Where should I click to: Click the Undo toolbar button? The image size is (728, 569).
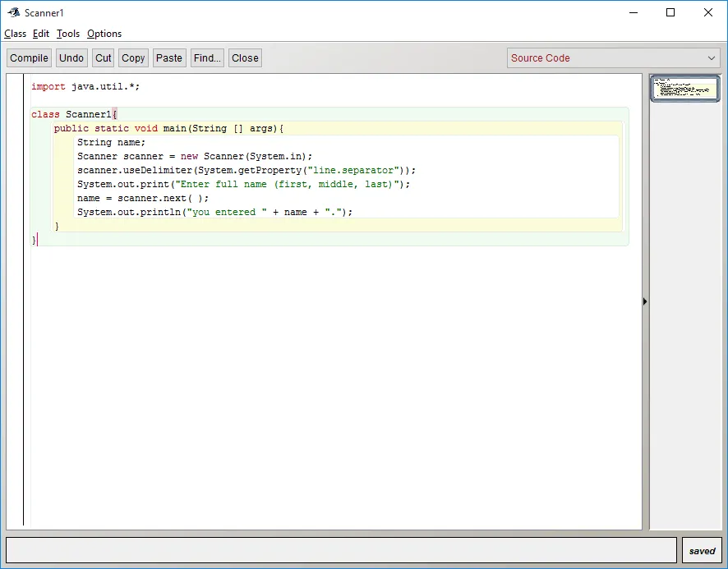click(x=71, y=58)
